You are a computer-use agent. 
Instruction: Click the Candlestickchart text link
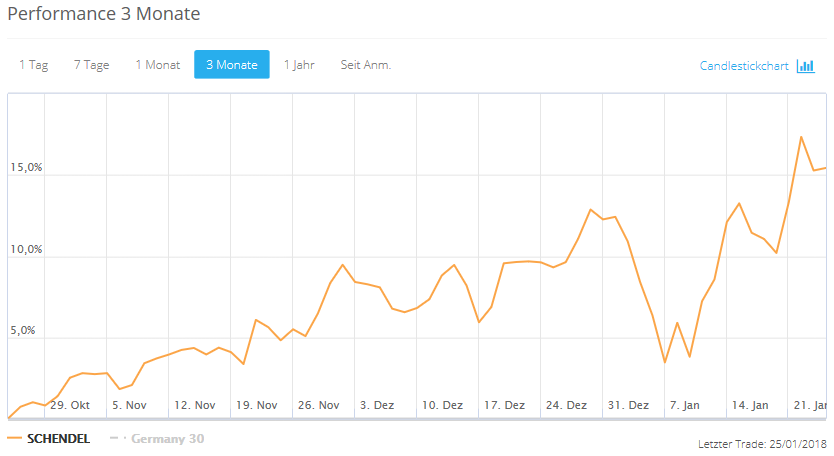[x=745, y=66]
